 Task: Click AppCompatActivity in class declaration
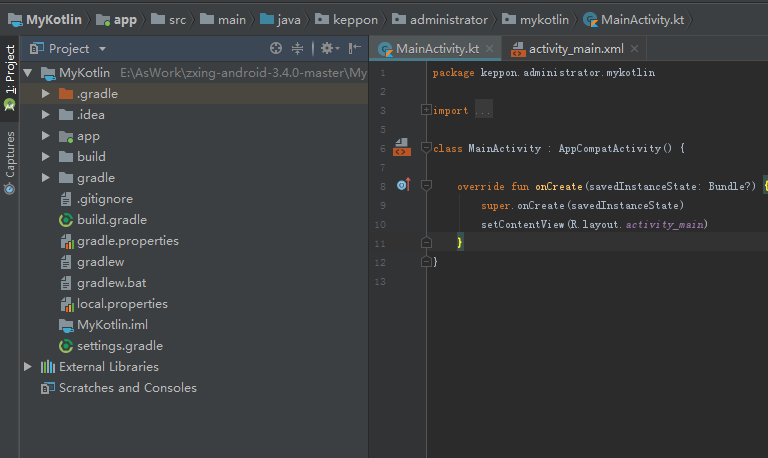(x=610, y=148)
